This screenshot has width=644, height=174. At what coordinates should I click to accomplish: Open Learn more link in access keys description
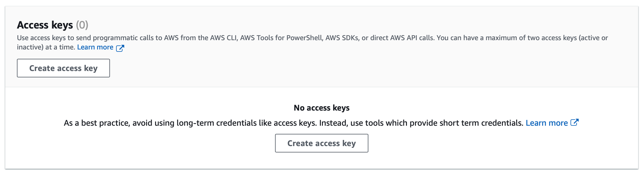(95, 47)
